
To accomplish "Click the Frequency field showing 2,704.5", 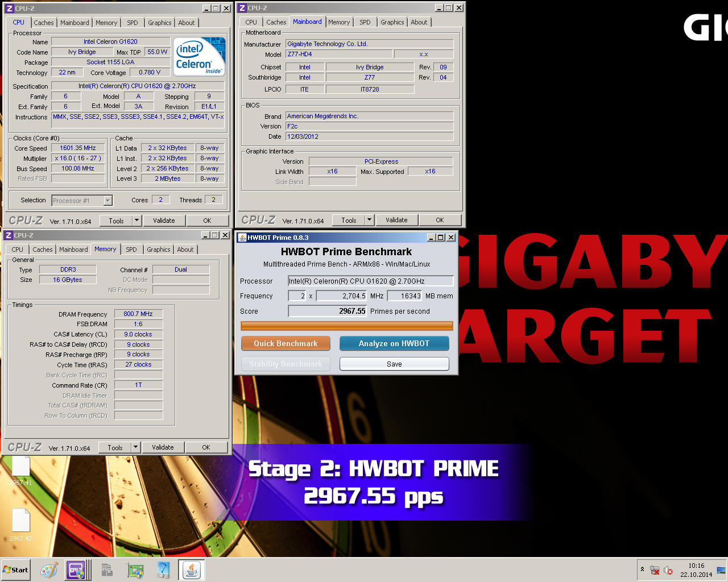I will 341,296.
